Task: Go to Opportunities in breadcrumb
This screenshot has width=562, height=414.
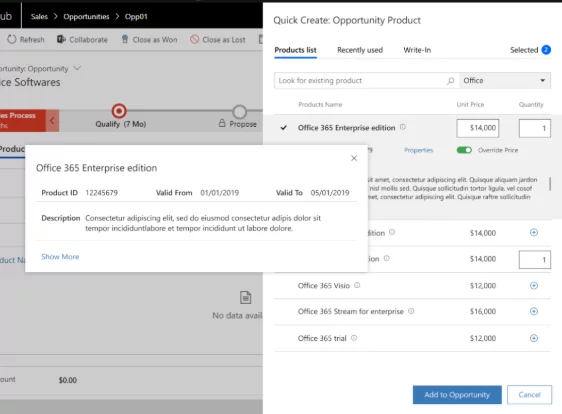Action: click(x=86, y=16)
